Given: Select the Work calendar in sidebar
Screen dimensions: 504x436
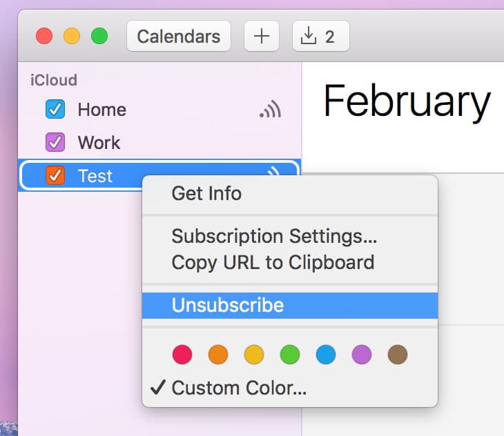Looking at the screenshot, I should click(99, 143).
